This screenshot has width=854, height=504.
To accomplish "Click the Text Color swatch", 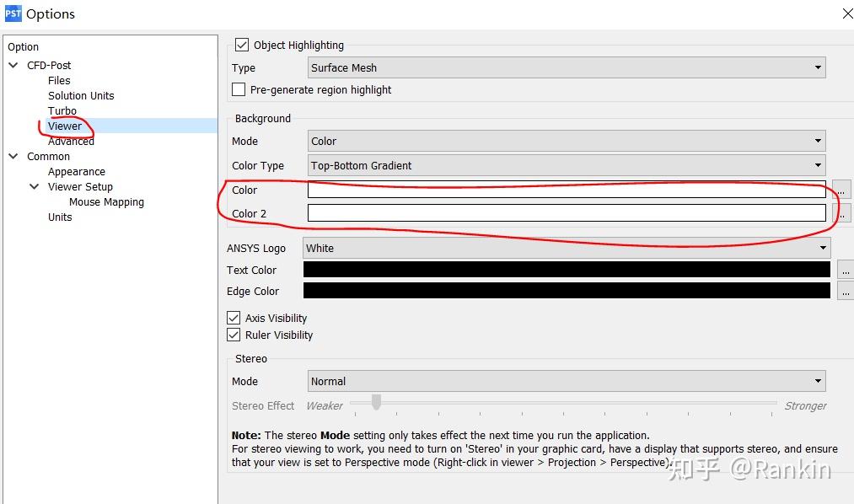I will click(x=567, y=270).
